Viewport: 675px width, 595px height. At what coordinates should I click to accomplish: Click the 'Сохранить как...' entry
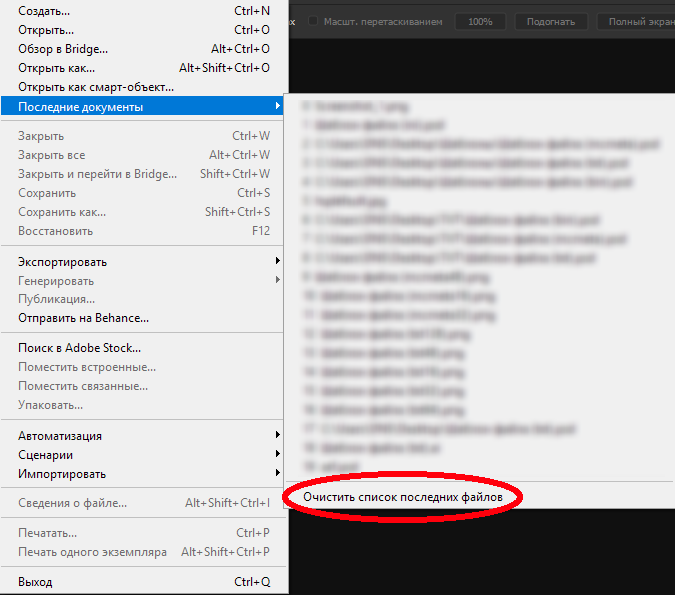[x=142, y=212]
